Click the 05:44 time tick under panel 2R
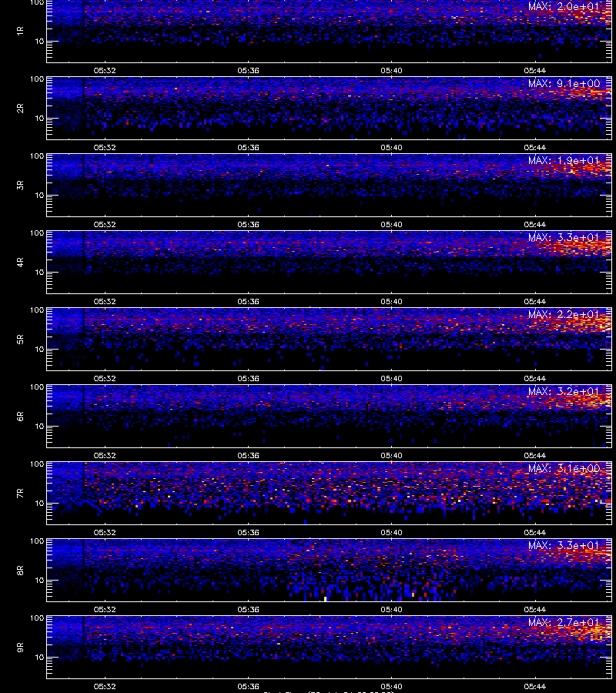The width and height of the screenshot is (616, 693). (x=534, y=147)
